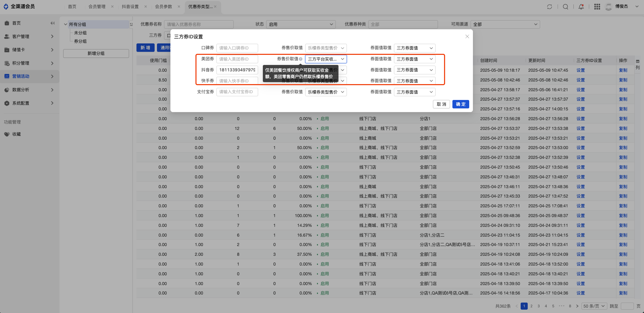
Task: Open 快手券 券面值取值 dropdown
Action: coord(414,81)
